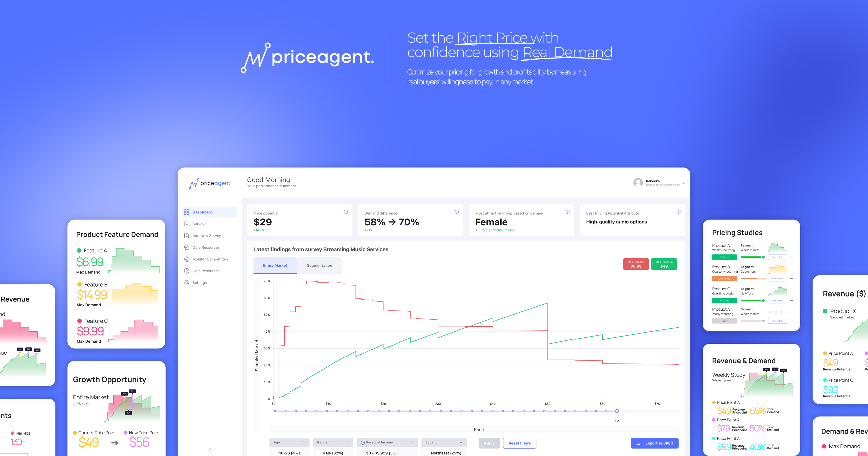Open more options for Product A Weekly recurring

(791, 257)
